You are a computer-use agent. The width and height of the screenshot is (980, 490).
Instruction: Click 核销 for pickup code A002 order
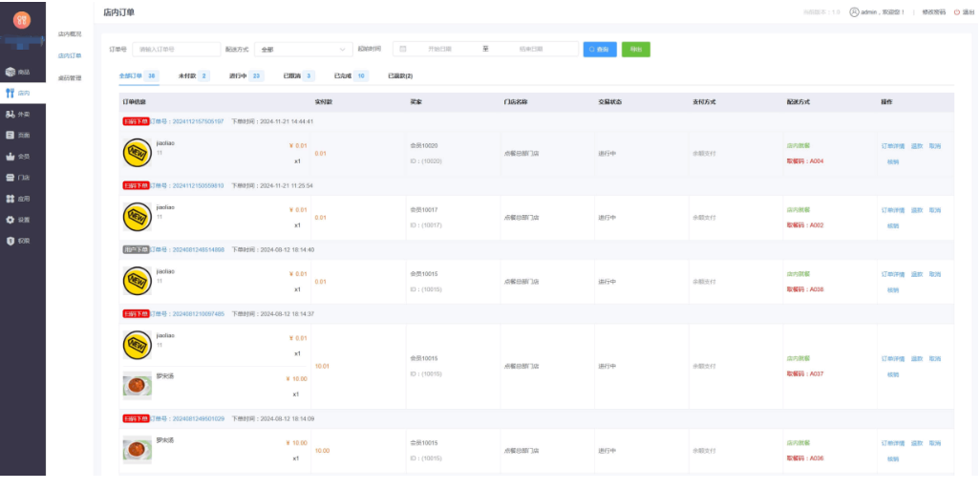893,225
